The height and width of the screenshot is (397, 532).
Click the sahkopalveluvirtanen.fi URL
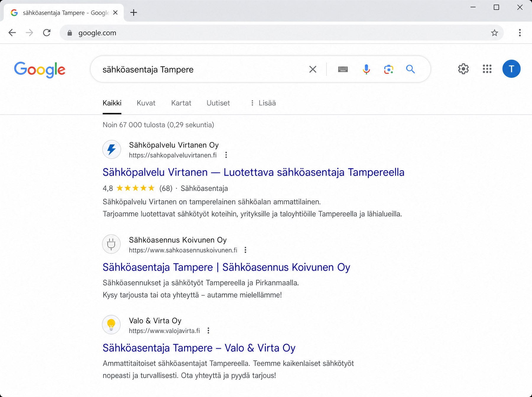coord(173,155)
